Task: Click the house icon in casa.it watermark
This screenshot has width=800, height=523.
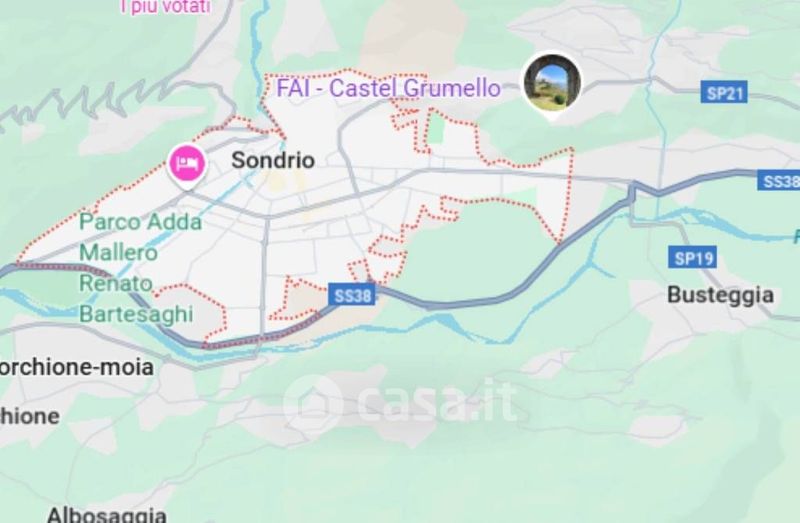Action: point(312,405)
